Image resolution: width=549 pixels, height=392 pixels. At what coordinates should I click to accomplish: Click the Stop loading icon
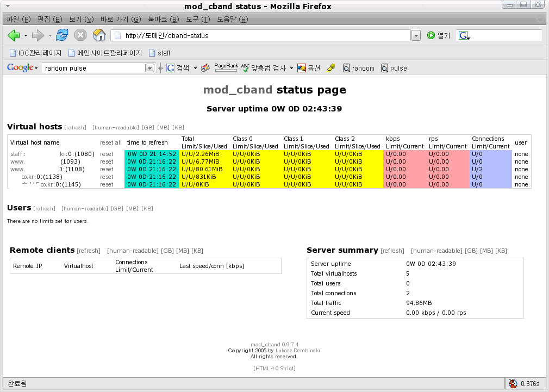tap(80, 35)
